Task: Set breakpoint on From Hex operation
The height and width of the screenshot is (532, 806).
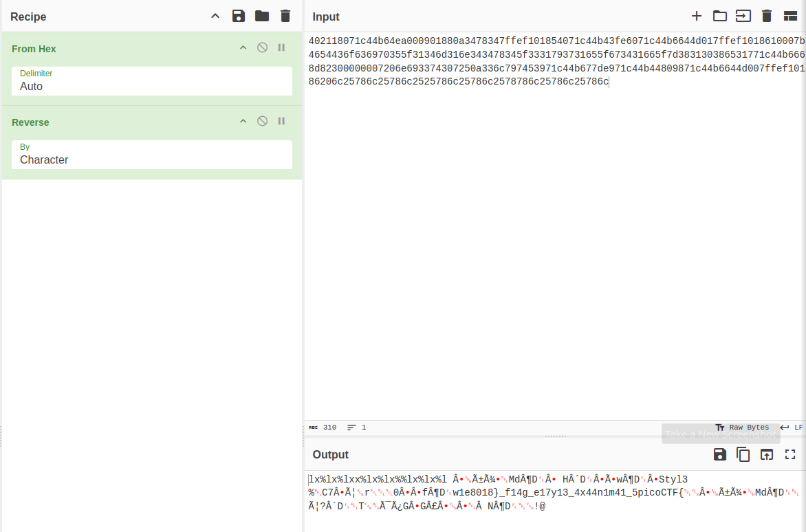Action: pyautogui.click(x=281, y=47)
